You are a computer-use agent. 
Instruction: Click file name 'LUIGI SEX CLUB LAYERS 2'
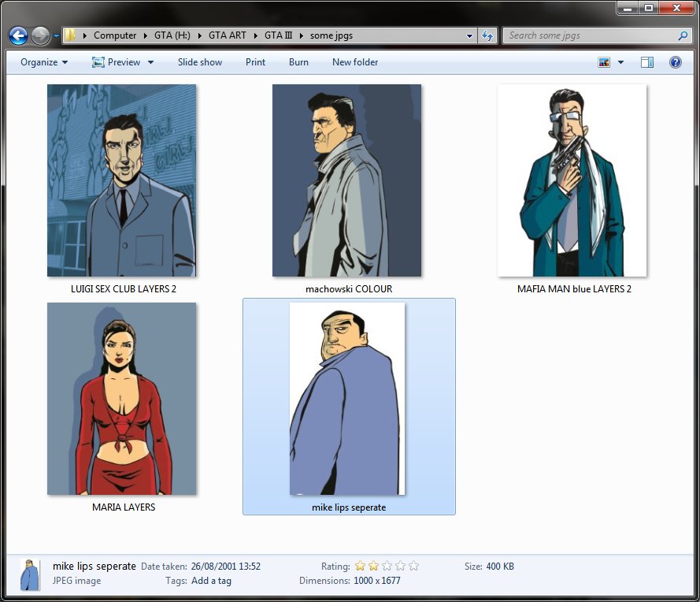click(124, 289)
